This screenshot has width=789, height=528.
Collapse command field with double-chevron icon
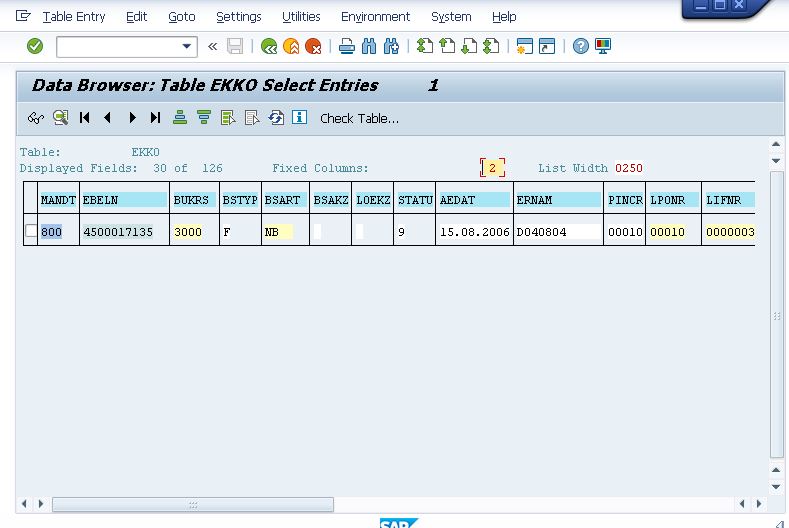click(x=212, y=47)
